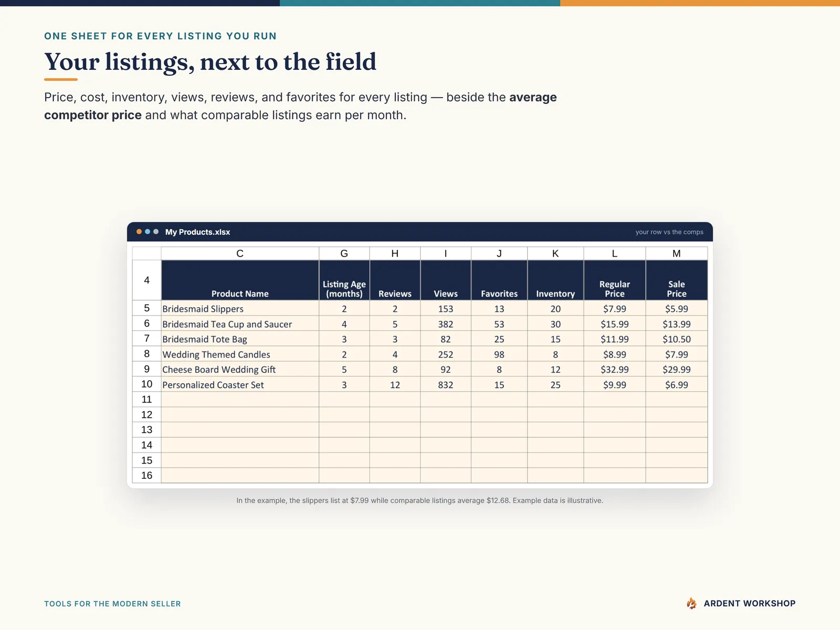Click the 382 views cell
Screen dimensions: 840x630
pyautogui.click(x=446, y=324)
